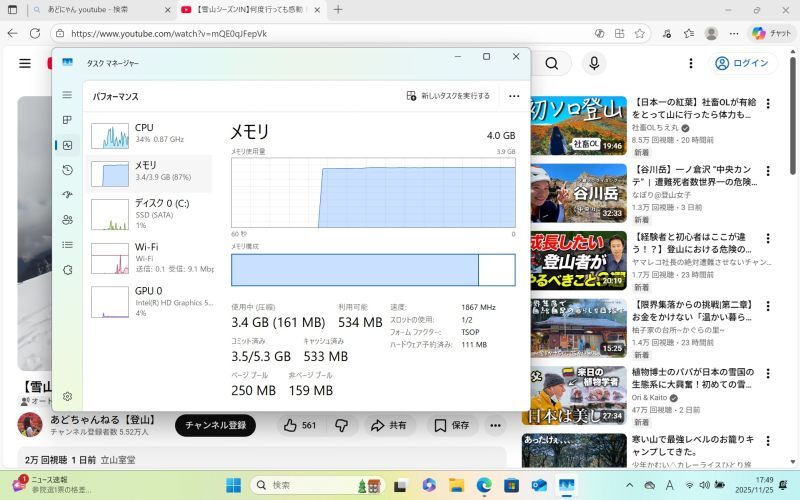Screen dimensions: 800x500
Task: Select メモリ in performance list
Action: point(150,173)
